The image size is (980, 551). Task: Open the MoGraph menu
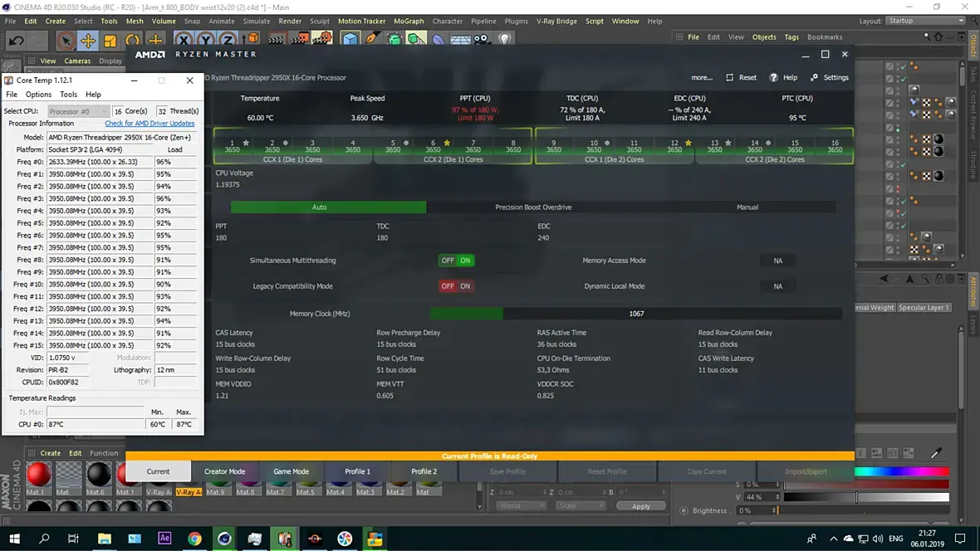409,21
